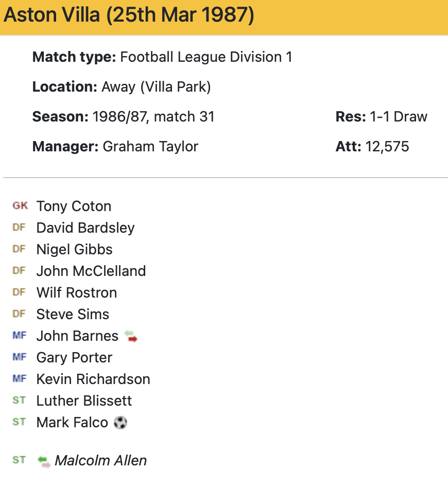Click the substituted-on arrows icon before Malcolm Allen
The image size is (448, 487).
pos(44,461)
